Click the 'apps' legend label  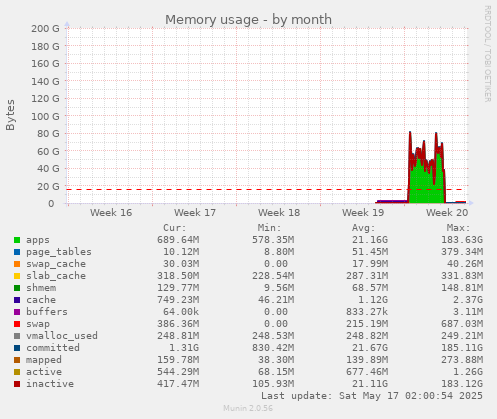tap(38, 240)
